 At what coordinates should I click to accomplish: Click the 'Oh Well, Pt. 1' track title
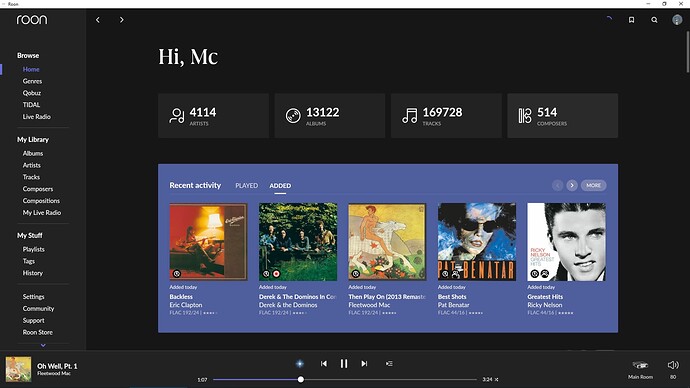click(x=57, y=366)
